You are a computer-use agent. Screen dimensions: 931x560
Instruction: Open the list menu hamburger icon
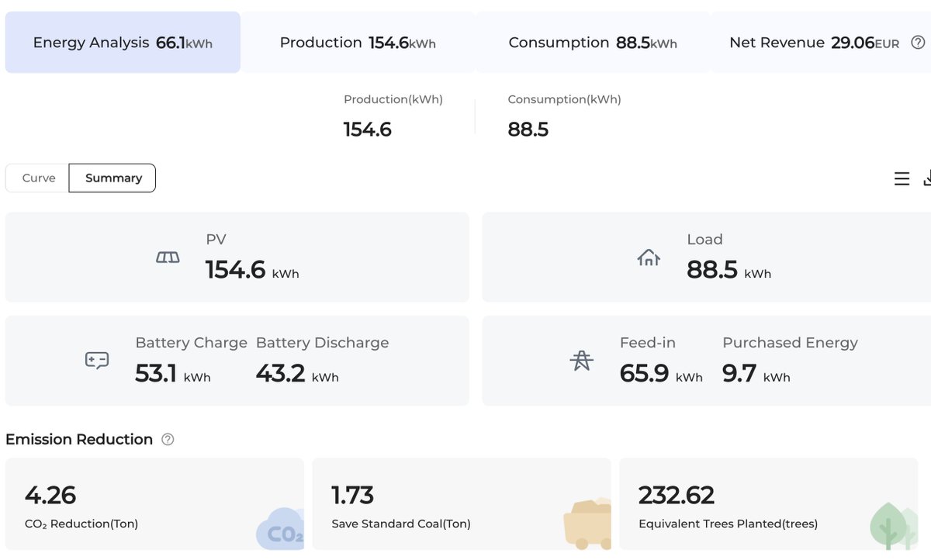click(x=902, y=179)
